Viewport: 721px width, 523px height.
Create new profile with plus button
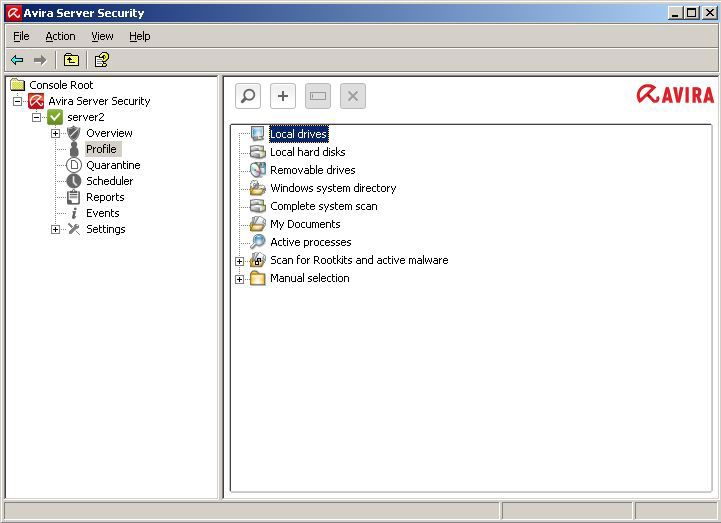point(283,96)
